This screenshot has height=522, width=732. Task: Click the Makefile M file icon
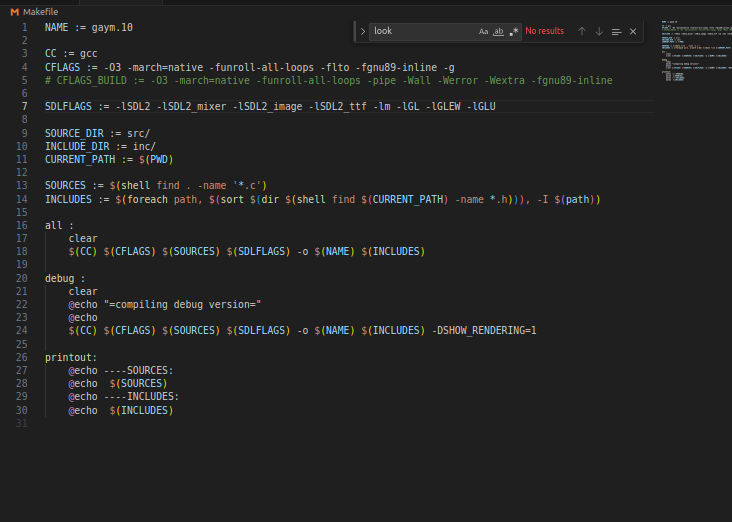click(14, 12)
